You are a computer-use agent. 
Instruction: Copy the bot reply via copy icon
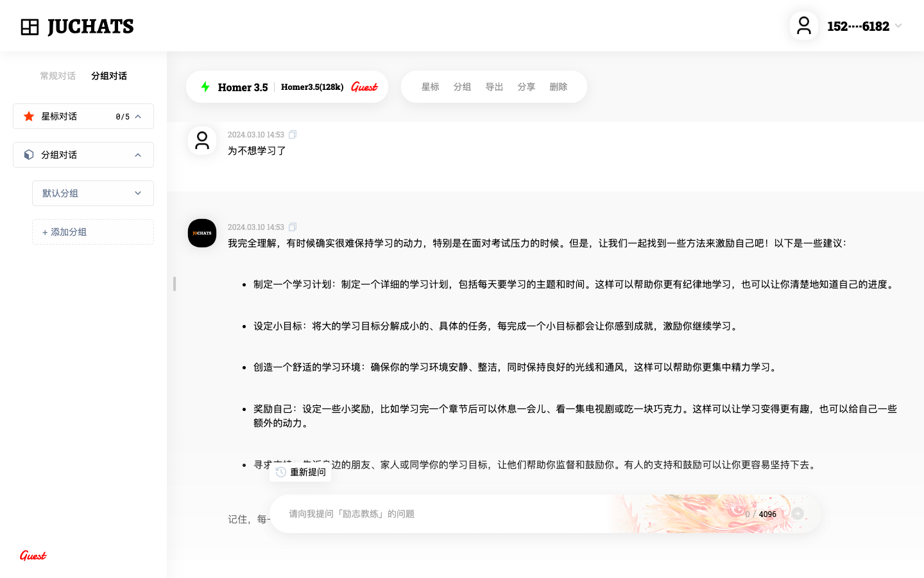coord(293,227)
